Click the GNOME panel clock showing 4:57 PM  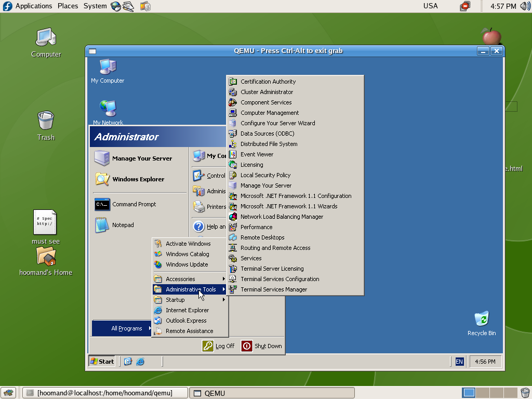[x=503, y=6]
